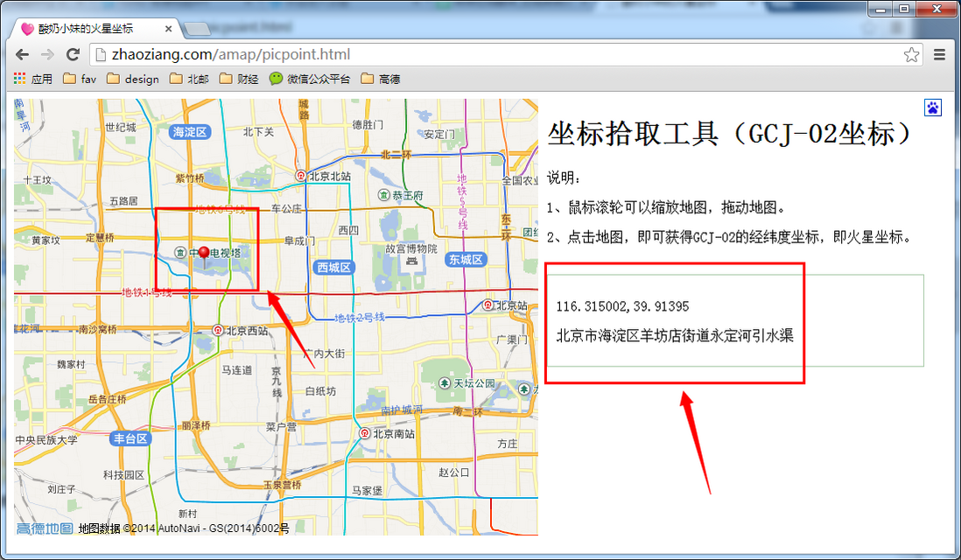The image size is (961, 560).
Task: Click the page refresh icon
Action: [x=73, y=54]
